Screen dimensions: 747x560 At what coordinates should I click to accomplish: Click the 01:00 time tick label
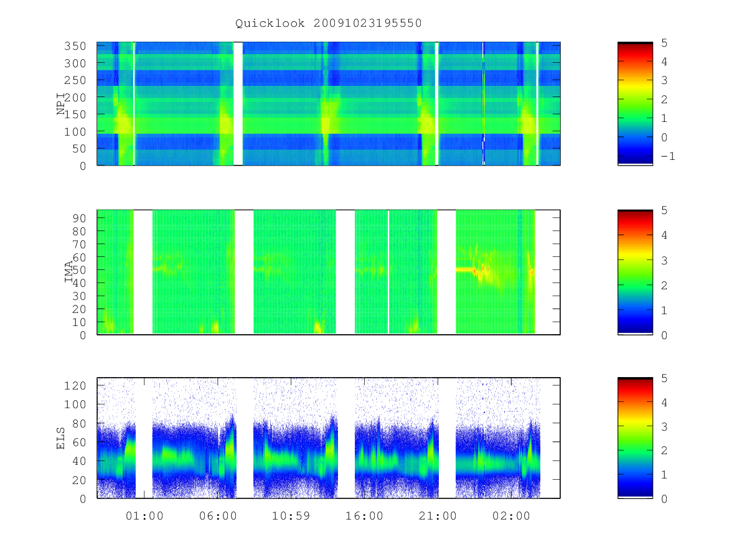[144, 516]
